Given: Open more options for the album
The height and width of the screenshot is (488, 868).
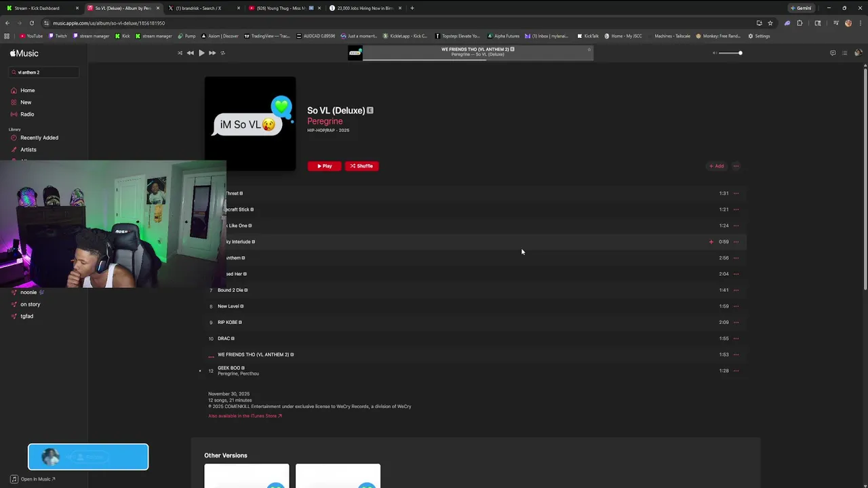Looking at the screenshot, I should tap(736, 166).
